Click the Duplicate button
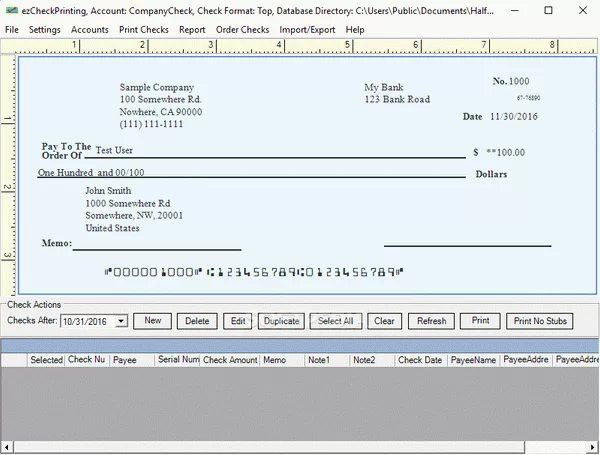The width and height of the screenshot is (600, 455). coord(281,321)
